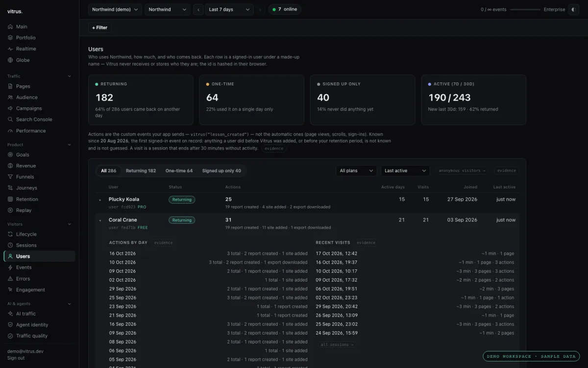Open the all sessions link

tap(337, 345)
